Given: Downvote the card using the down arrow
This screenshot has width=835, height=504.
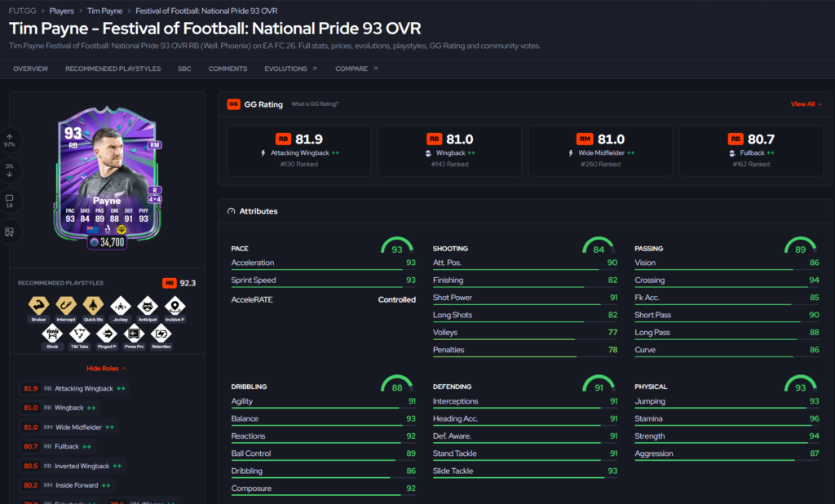Looking at the screenshot, I should point(10,170).
